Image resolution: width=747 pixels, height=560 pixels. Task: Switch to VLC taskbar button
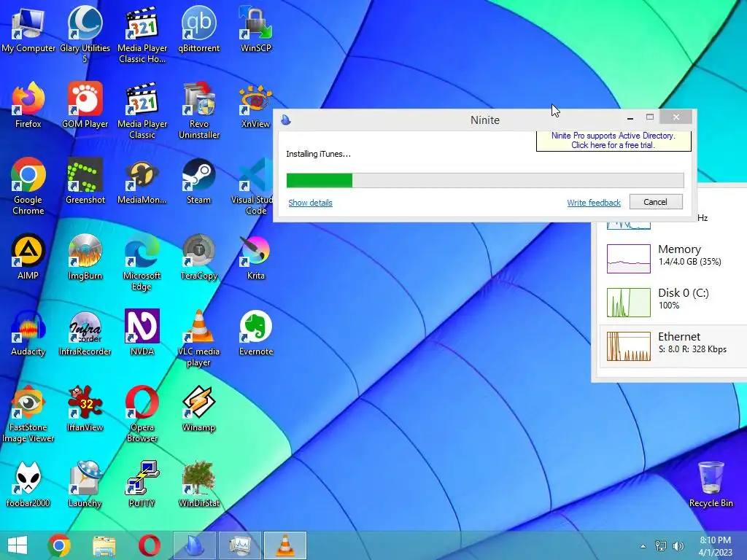click(285, 545)
